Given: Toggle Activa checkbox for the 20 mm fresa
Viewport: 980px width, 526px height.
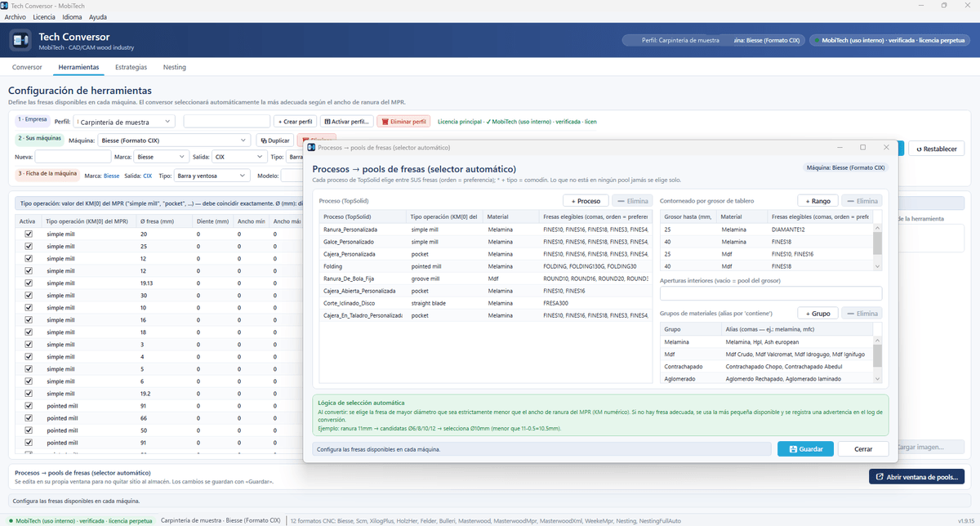Looking at the screenshot, I should [29, 234].
